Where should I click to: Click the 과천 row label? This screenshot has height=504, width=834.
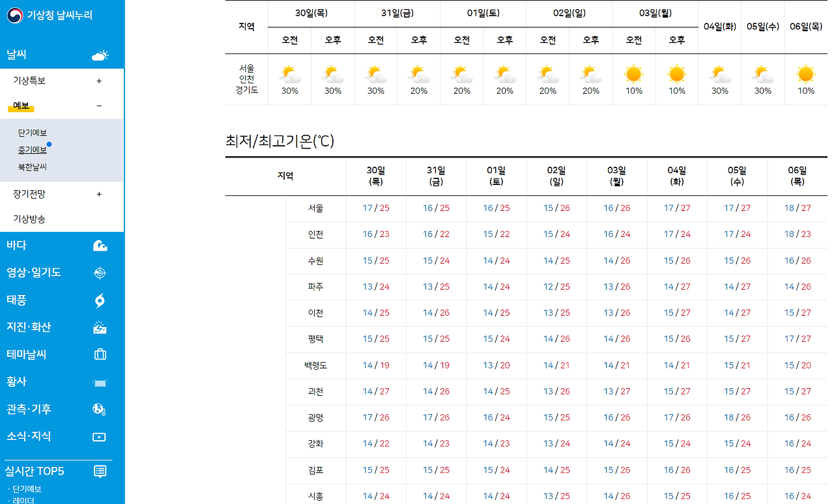tap(315, 391)
